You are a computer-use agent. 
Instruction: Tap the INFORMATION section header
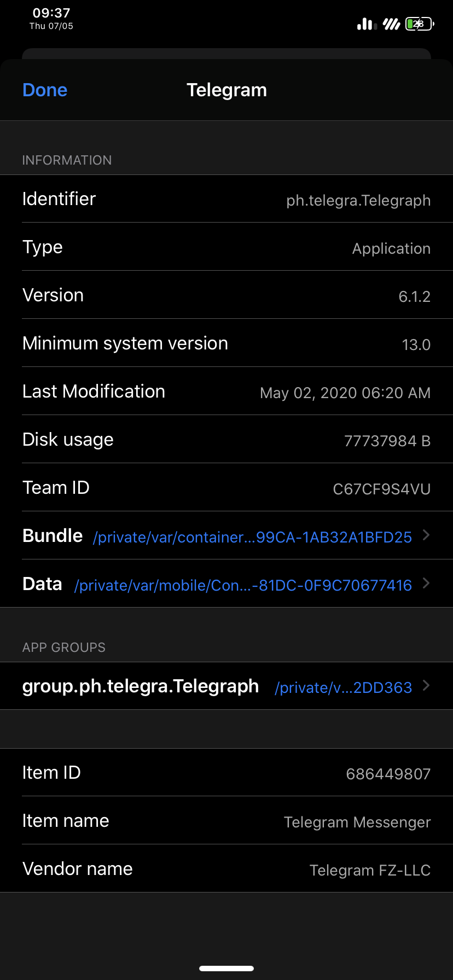click(67, 160)
